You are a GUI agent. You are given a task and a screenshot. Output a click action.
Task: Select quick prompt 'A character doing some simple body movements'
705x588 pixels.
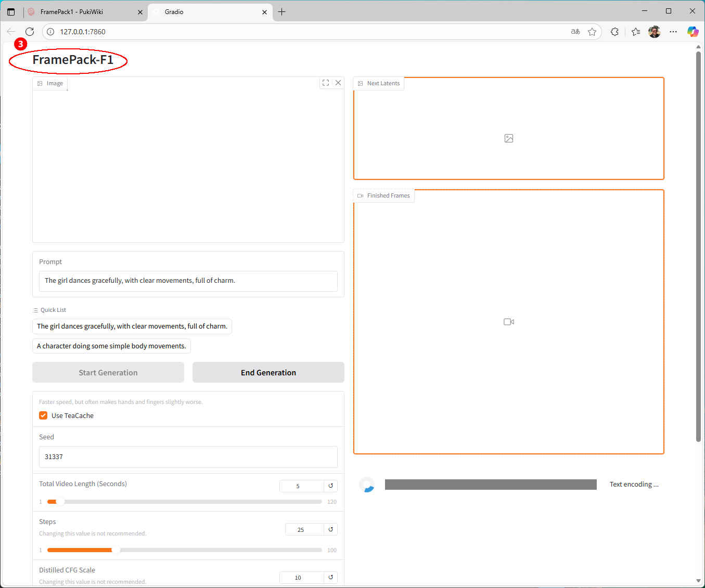click(111, 346)
